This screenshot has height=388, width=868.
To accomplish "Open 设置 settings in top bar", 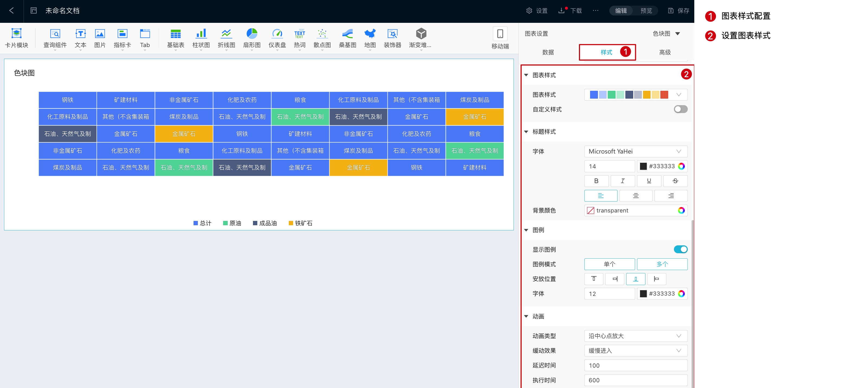I will (x=537, y=10).
